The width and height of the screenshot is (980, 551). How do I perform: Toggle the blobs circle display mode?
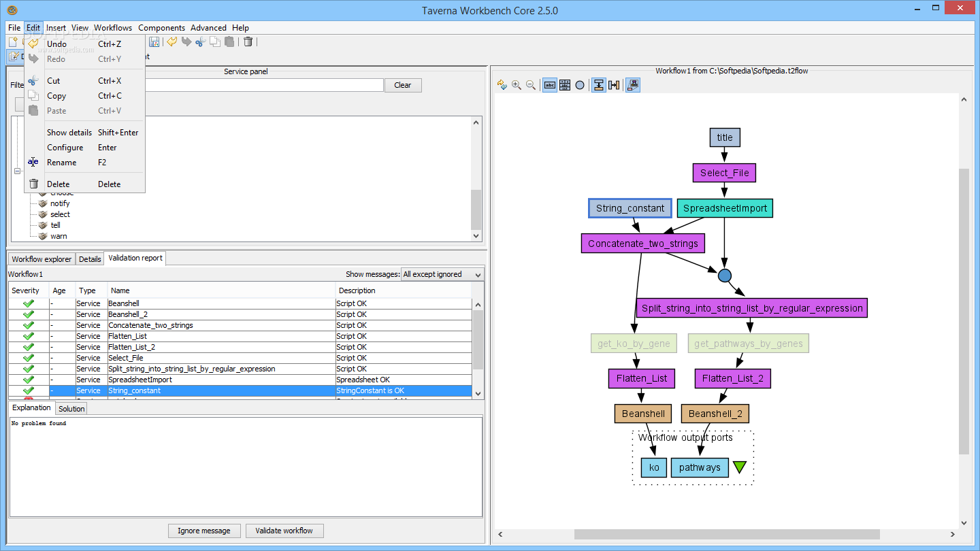tap(580, 85)
